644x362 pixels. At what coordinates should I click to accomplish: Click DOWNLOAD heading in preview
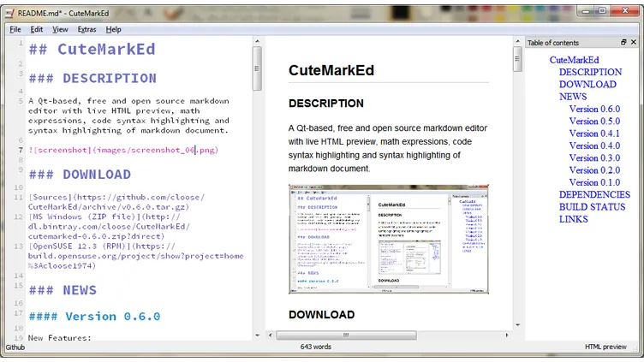click(322, 315)
